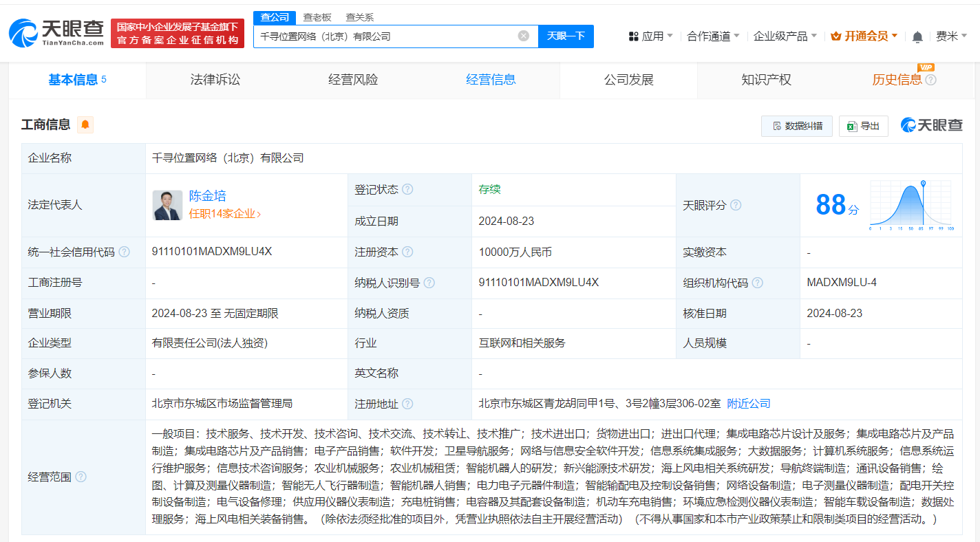Click help icon next to 注册地址
The height and width of the screenshot is (542, 980).
[x=407, y=404]
